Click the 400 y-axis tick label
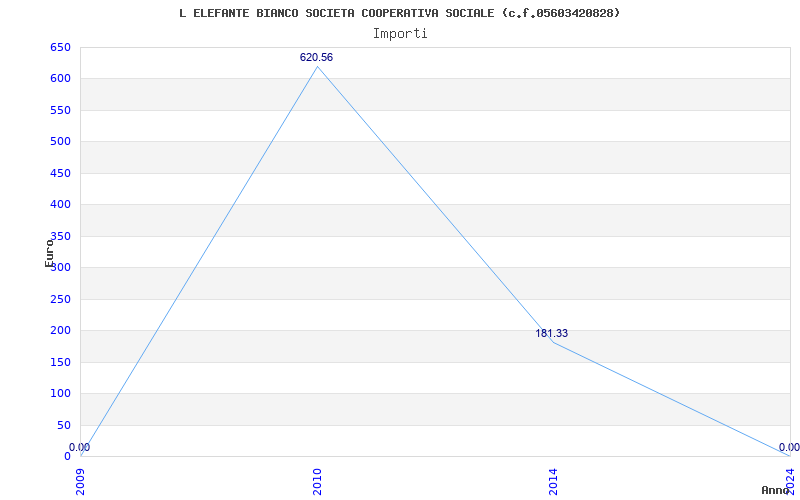 [60, 205]
